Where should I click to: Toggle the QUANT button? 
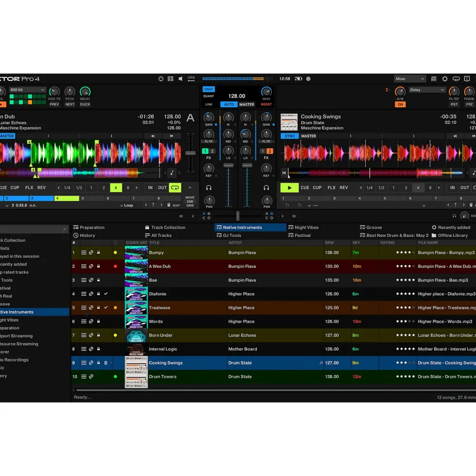208,96
